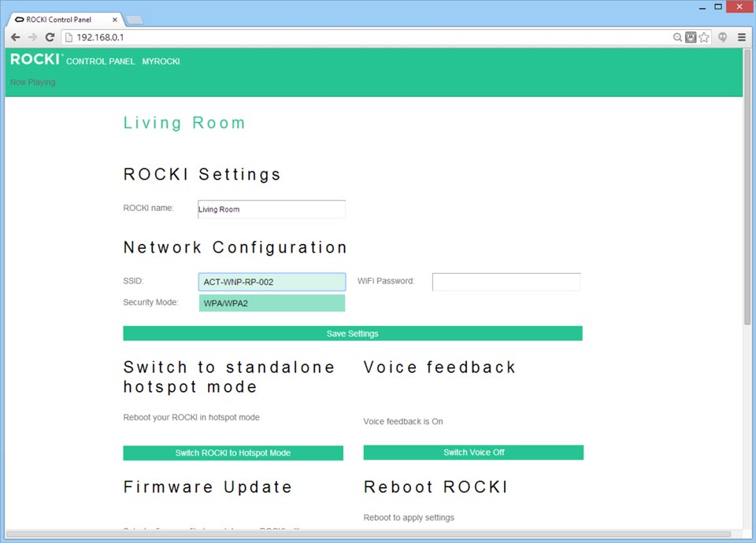Click the ROCKI name label

pyautogui.click(x=149, y=208)
